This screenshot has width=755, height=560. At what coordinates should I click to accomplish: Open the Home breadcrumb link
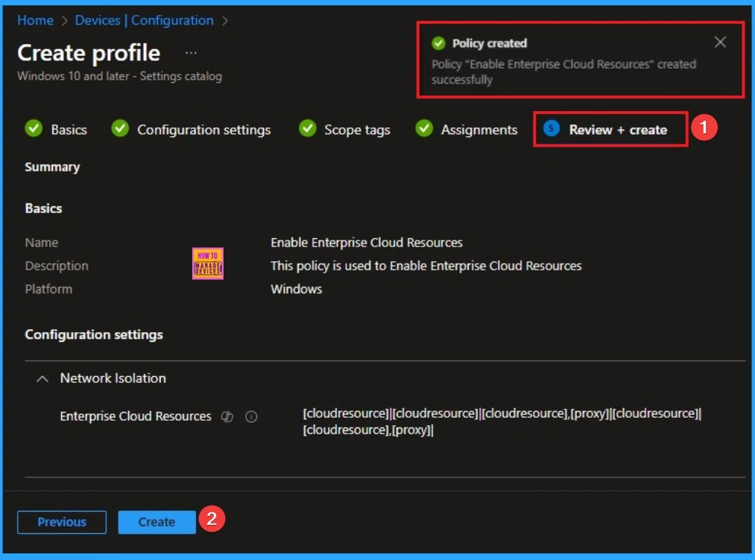(x=35, y=20)
